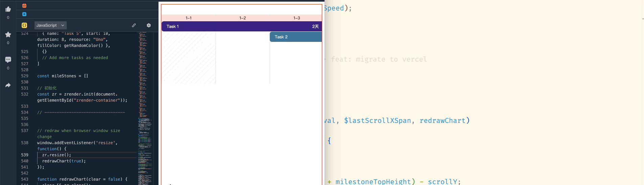Click line number 529 in editor
Viewport: 644px width, 185px height.
[x=25, y=76]
